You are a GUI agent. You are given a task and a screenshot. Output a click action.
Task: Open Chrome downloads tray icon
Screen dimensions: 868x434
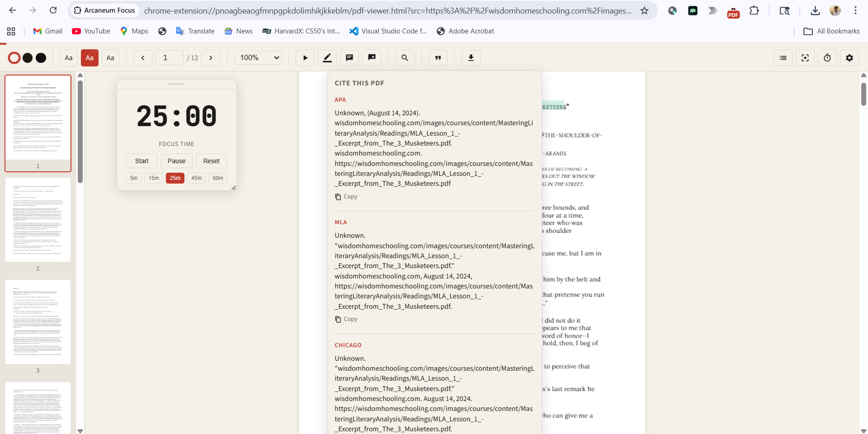point(815,10)
